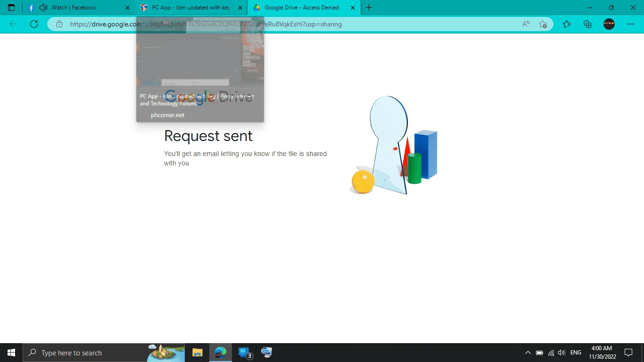Mute audio on the Facebook tab
Viewport: 644px width, 362px height.
tap(43, 8)
